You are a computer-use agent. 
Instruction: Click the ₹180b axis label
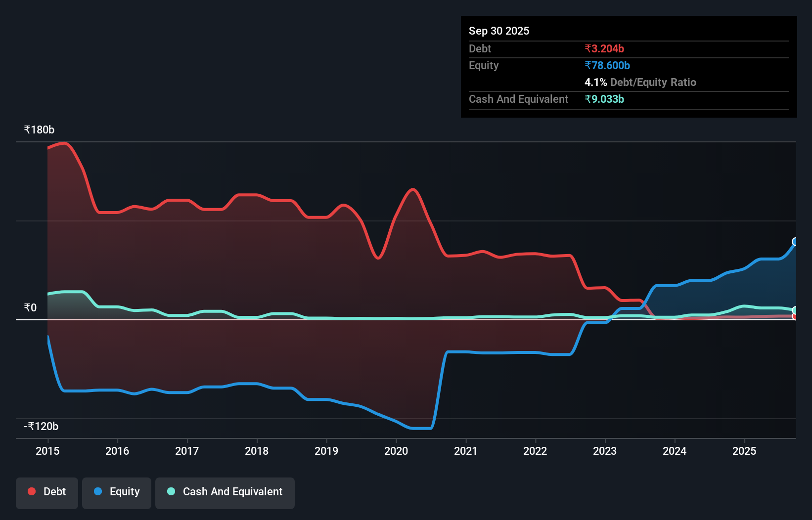[x=39, y=130]
